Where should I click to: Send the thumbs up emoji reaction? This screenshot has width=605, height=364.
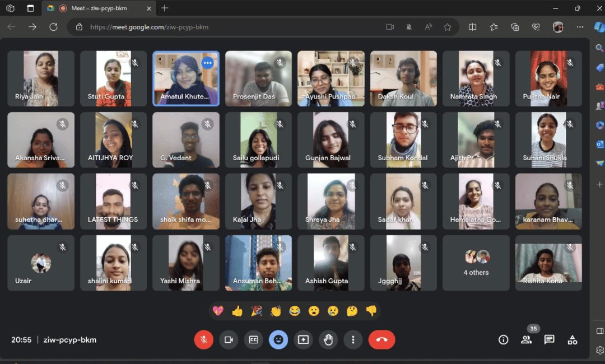tap(237, 311)
